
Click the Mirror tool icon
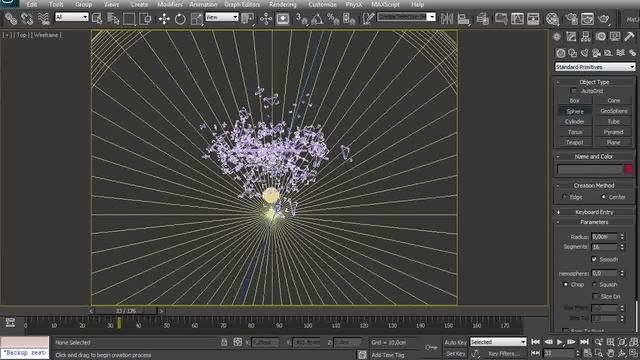tap(447, 19)
